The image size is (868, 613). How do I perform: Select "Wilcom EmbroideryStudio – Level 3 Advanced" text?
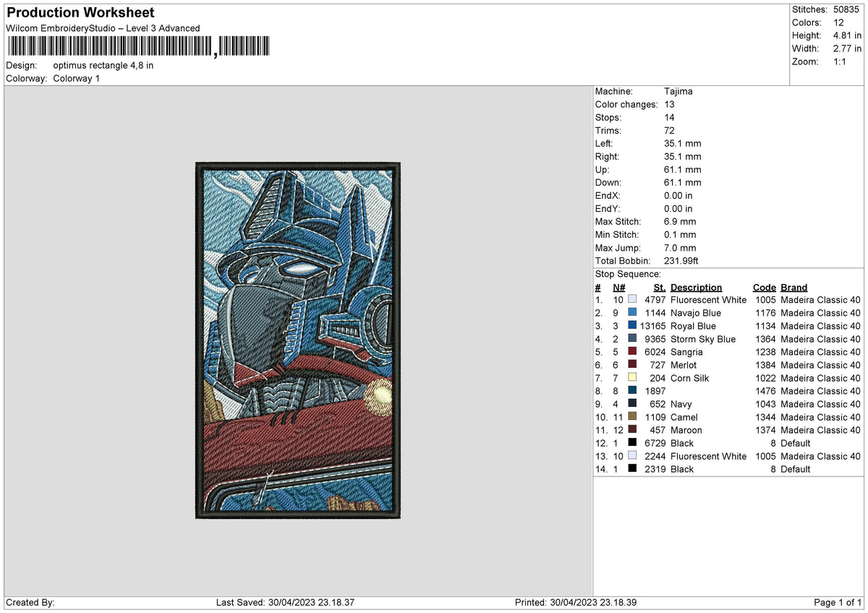(x=103, y=28)
